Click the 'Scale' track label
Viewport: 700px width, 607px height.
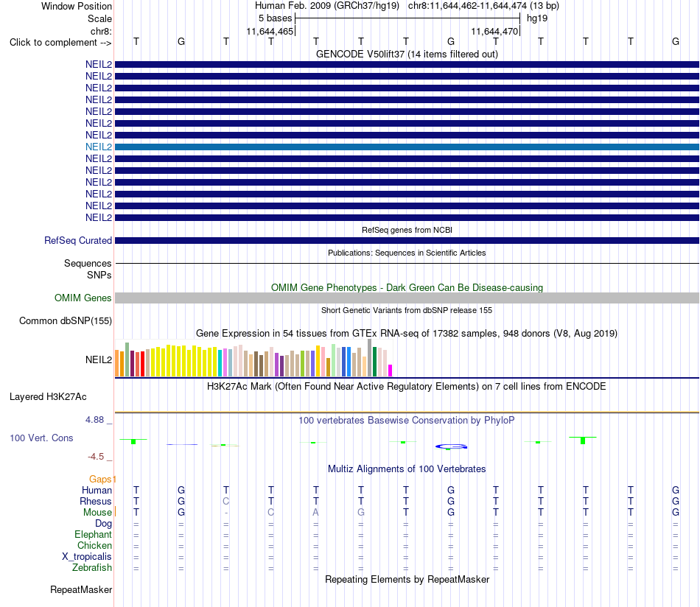coord(99,18)
